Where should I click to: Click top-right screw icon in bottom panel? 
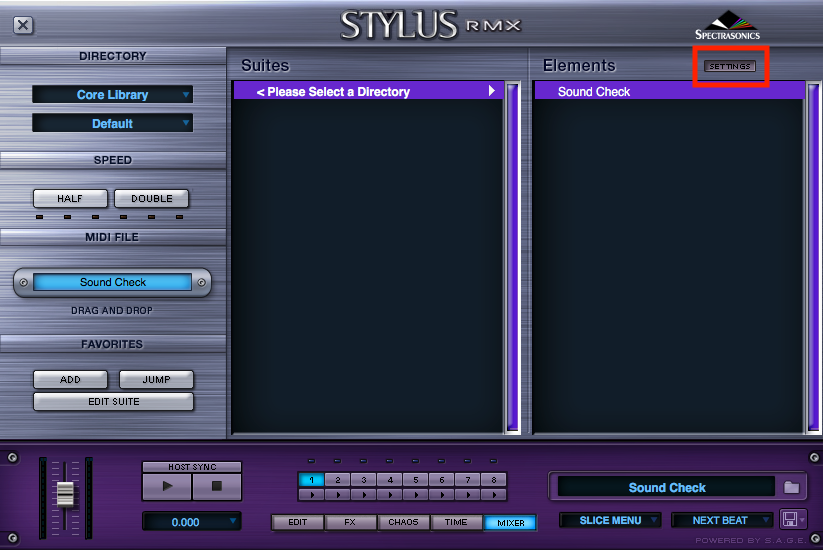(x=814, y=458)
